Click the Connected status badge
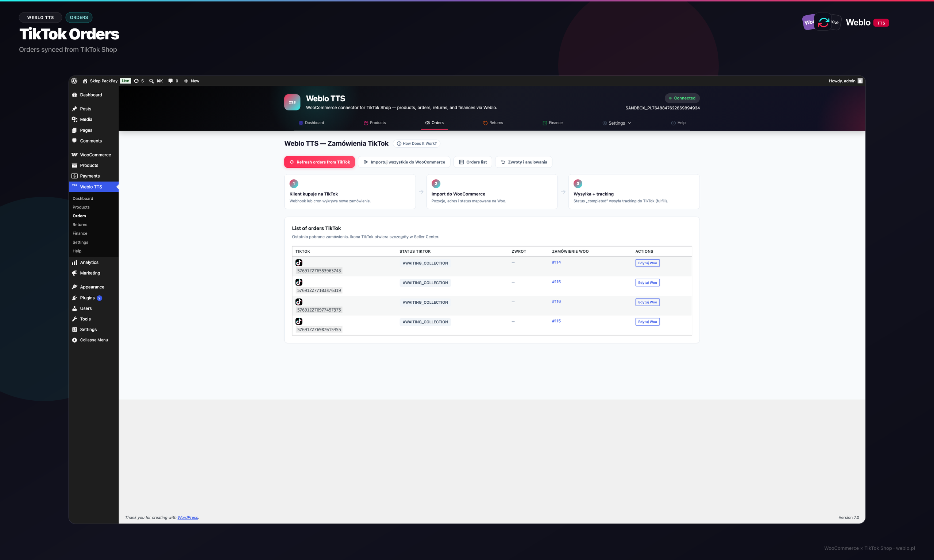934x560 pixels. click(682, 98)
